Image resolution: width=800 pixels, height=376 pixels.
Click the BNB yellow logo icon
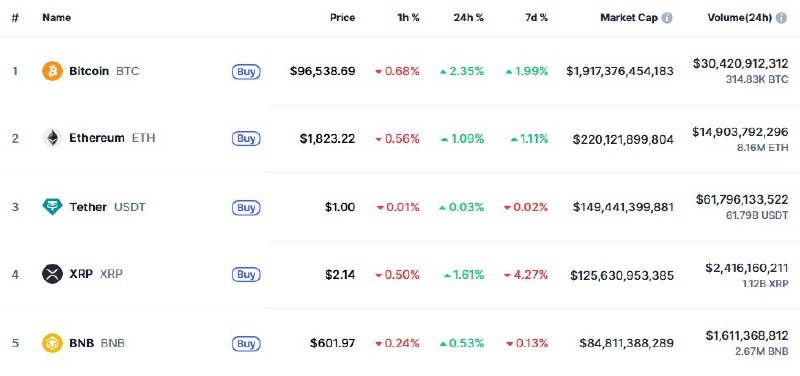point(53,343)
